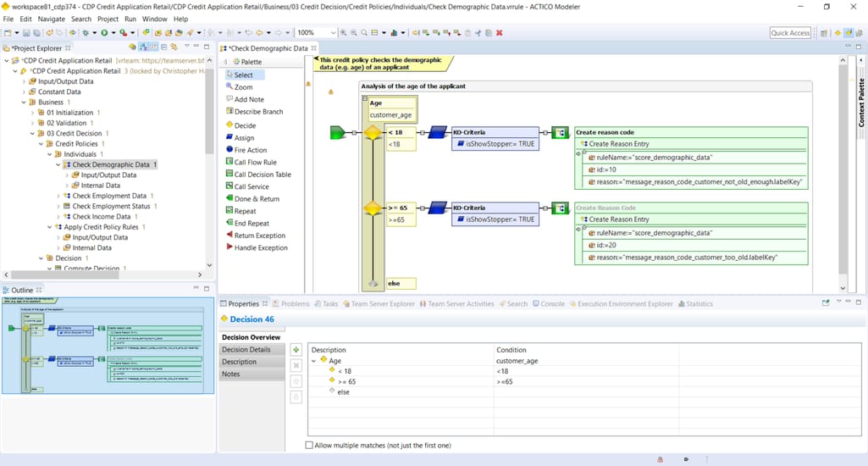This screenshot has height=466, width=868.
Task: Click the '< 18' branch label in diagram
Action: pos(395,132)
